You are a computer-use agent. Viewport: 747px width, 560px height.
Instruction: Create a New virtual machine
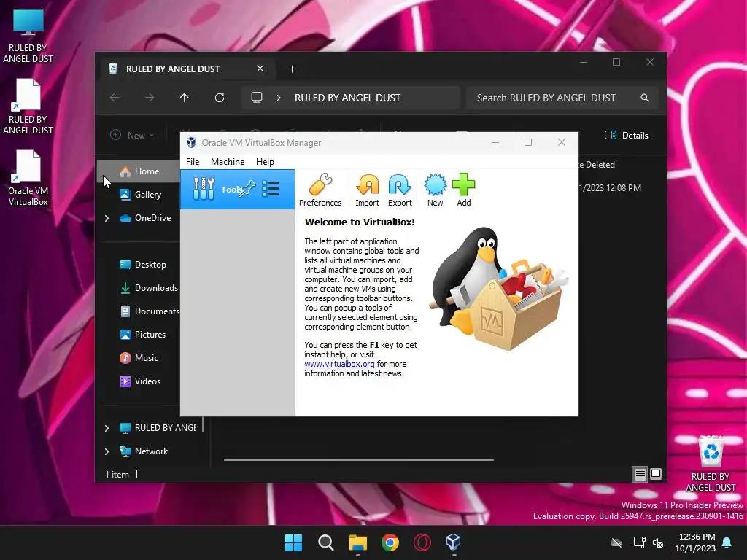[x=435, y=190]
